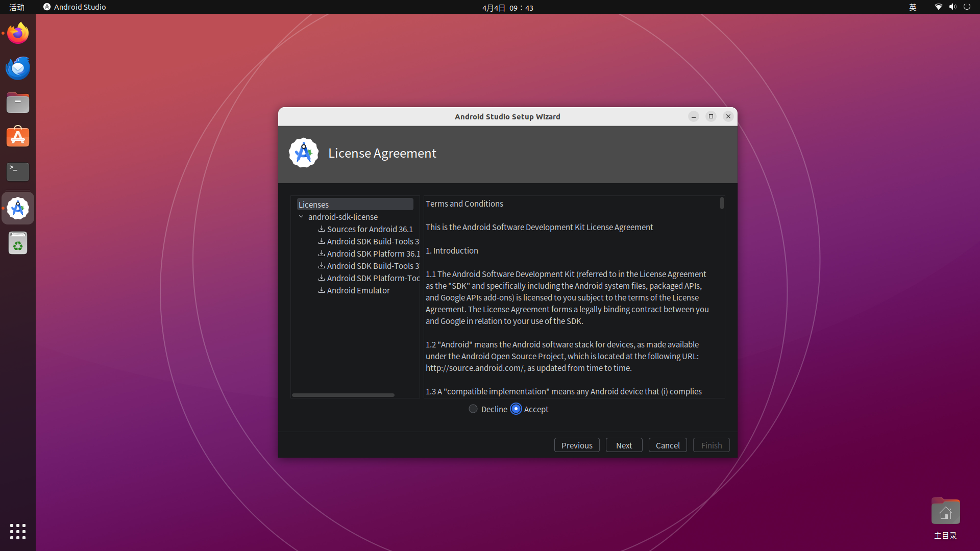Open the home folder desktop icon

pyautogui.click(x=945, y=512)
